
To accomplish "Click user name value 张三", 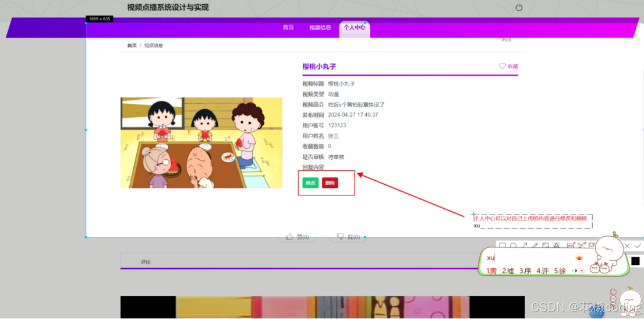I will click(x=333, y=136).
